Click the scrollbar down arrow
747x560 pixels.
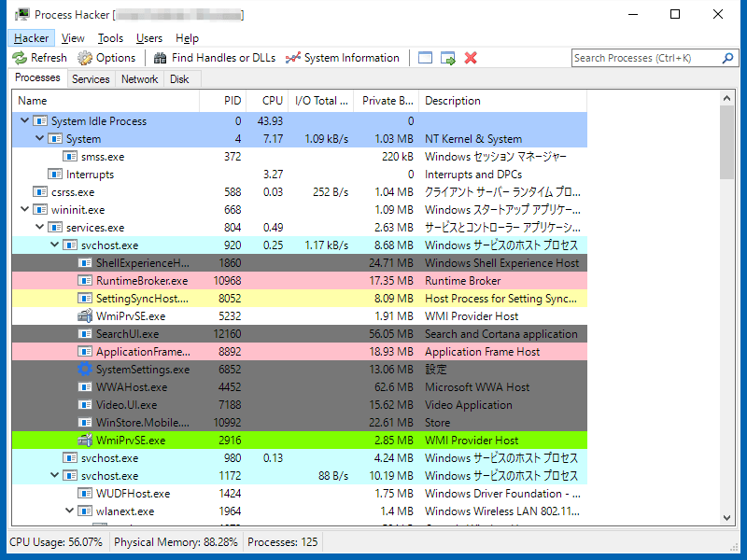[726, 518]
